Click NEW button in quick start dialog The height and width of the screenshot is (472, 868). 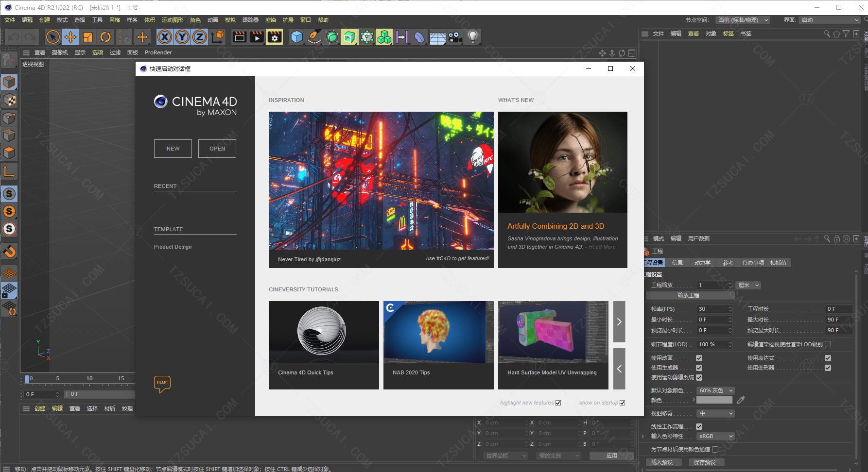[x=173, y=149]
